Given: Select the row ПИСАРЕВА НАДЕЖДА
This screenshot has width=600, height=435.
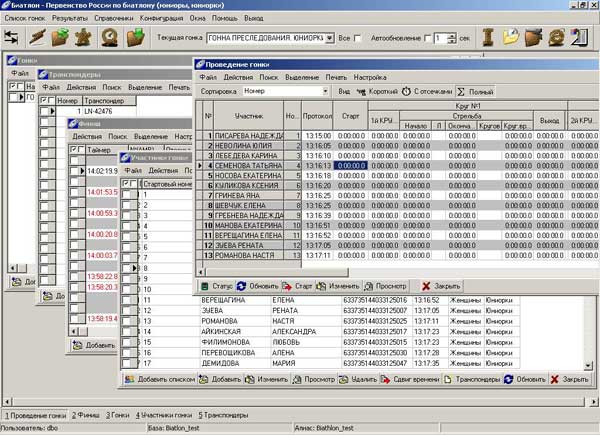Looking at the screenshot, I should point(397,136).
